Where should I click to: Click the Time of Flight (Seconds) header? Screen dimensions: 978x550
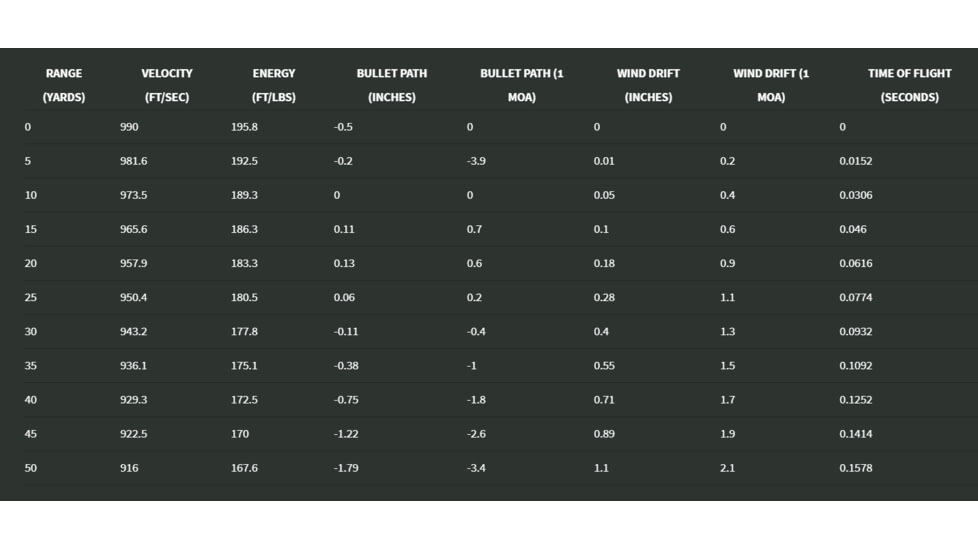[x=909, y=85]
